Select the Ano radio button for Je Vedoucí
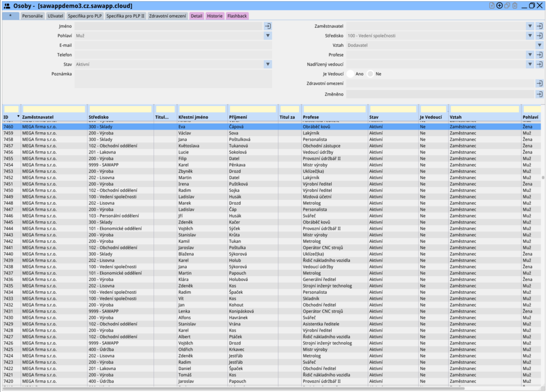The height and width of the screenshot is (392, 546). pyautogui.click(x=351, y=74)
